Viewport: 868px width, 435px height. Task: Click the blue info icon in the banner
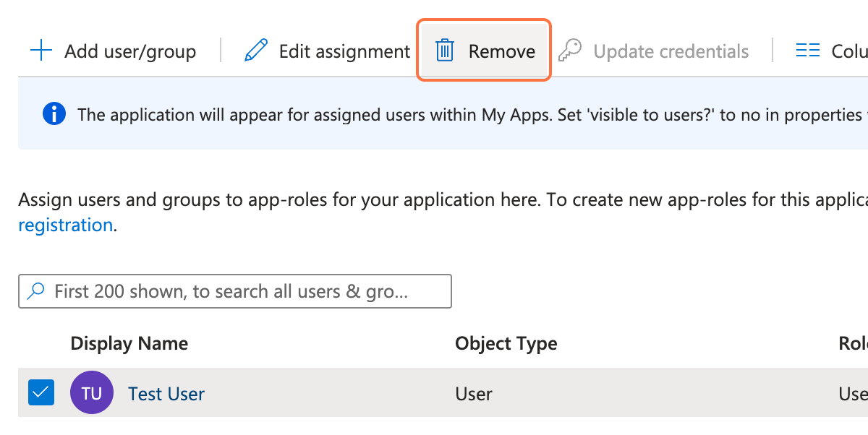pyautogui.click(x=54, y=114)
